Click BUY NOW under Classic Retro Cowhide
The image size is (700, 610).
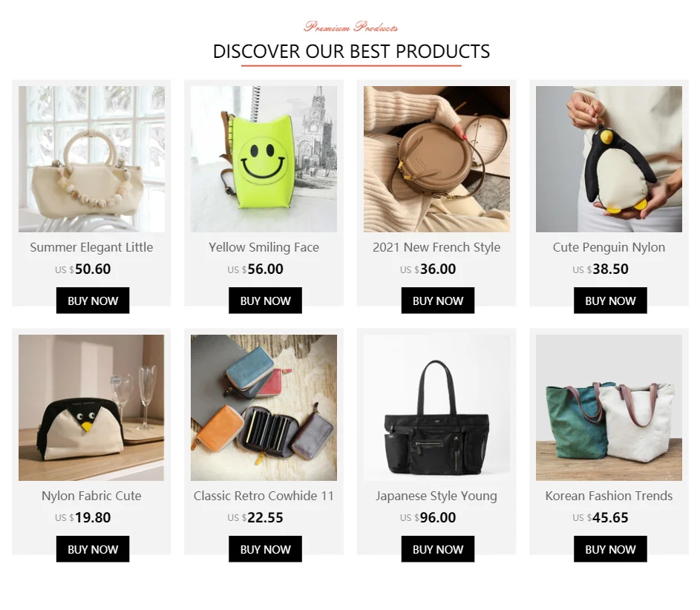[x=265, y=549]
